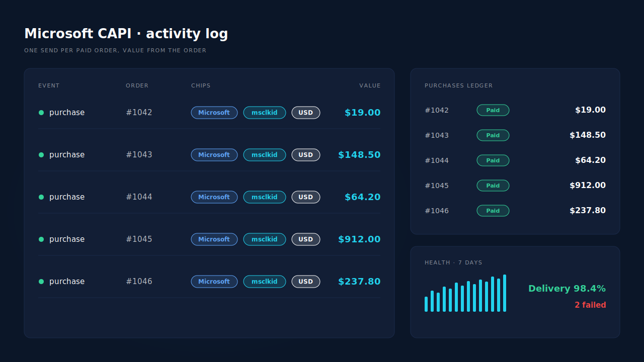644x362 pixels.
Task: Click the msclkid chip in order #1044 row
Action: pos(265,197)
